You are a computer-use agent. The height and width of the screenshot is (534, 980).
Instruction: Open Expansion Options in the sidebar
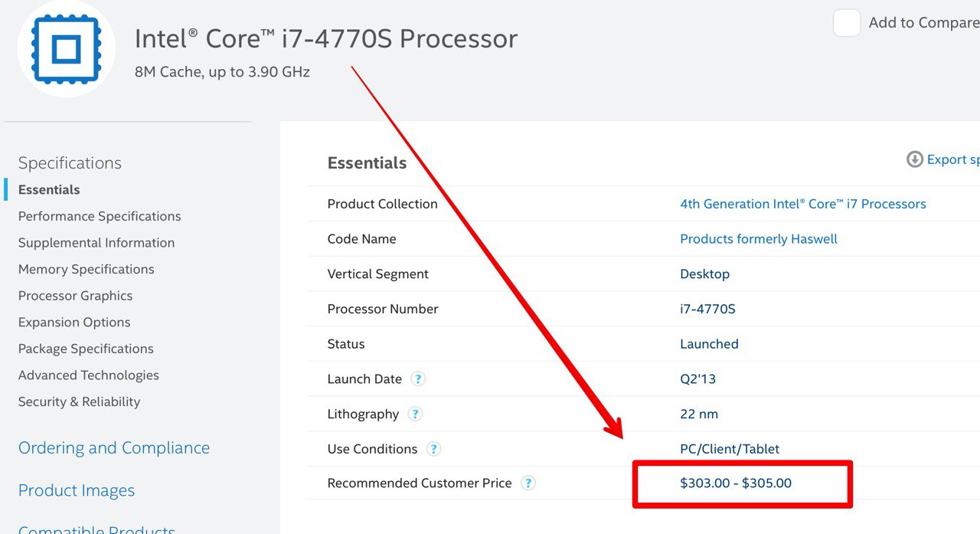(x=74, y=322)
